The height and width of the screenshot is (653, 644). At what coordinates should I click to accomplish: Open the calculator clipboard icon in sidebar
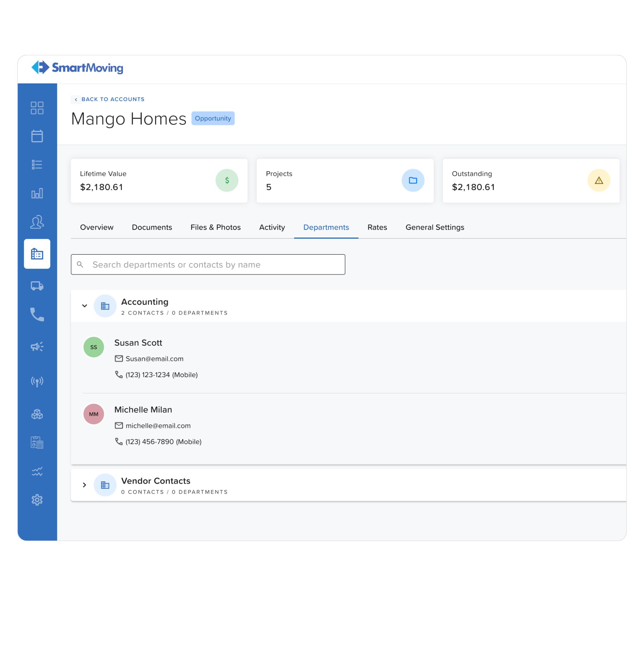click(37, 443)
